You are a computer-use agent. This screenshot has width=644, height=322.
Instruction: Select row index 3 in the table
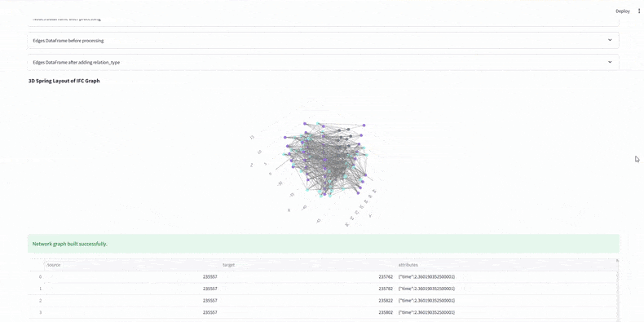[40, 312]
